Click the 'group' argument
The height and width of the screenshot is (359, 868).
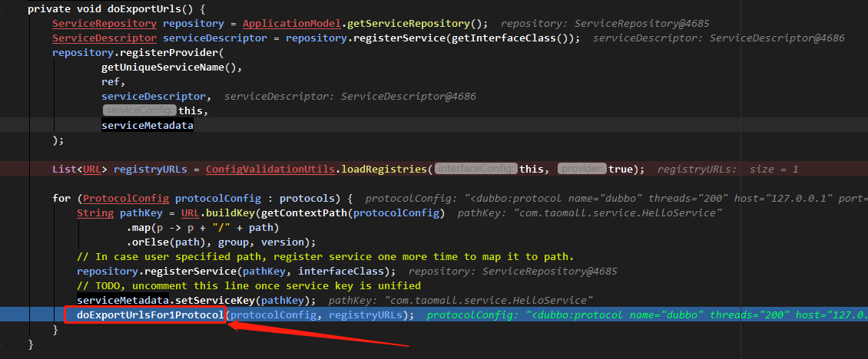tap(233, 242)
